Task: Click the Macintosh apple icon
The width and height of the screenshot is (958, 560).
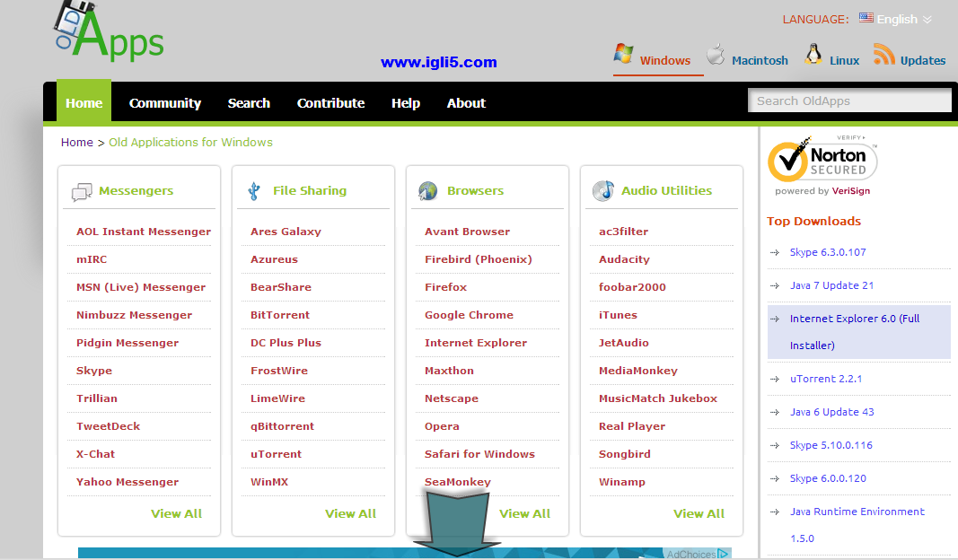Action: click(716, 56)
